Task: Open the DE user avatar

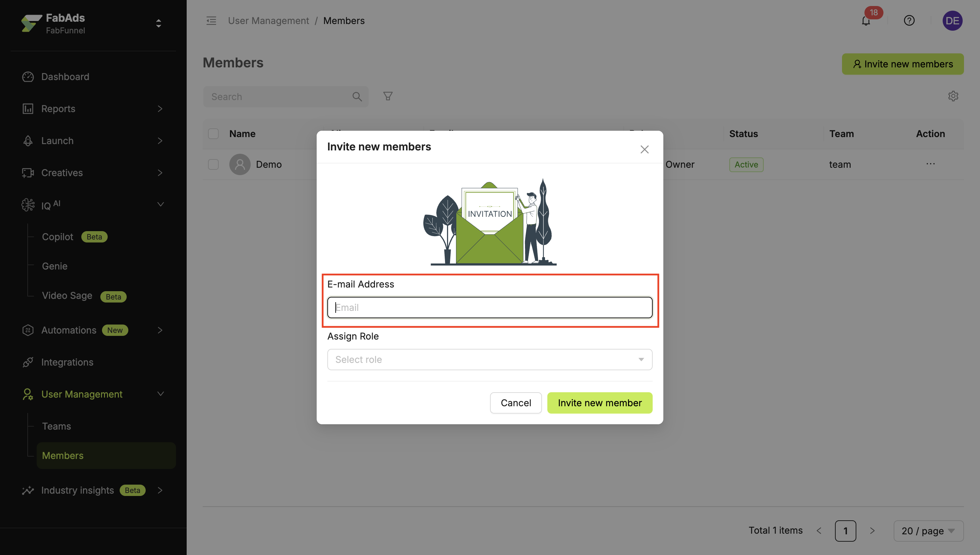Action: [952, 21]
